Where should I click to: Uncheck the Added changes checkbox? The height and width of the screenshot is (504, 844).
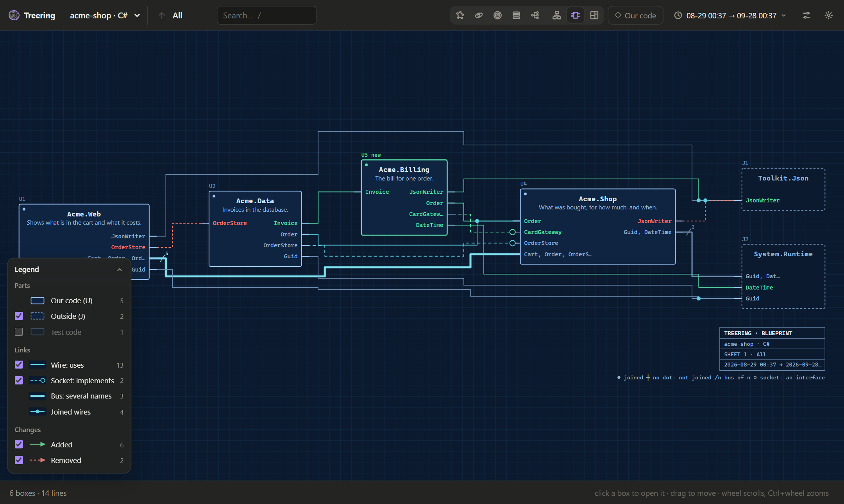coord(19,444)
